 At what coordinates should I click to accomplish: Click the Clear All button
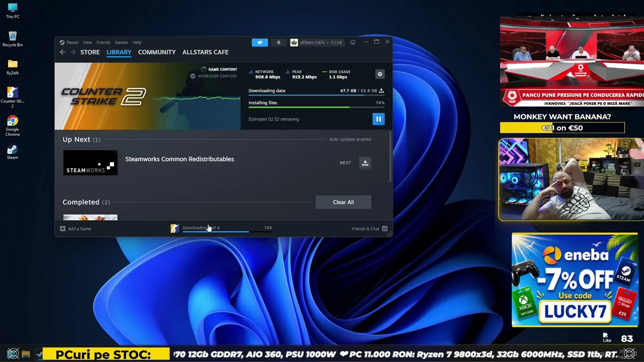[x=343, y=202]
